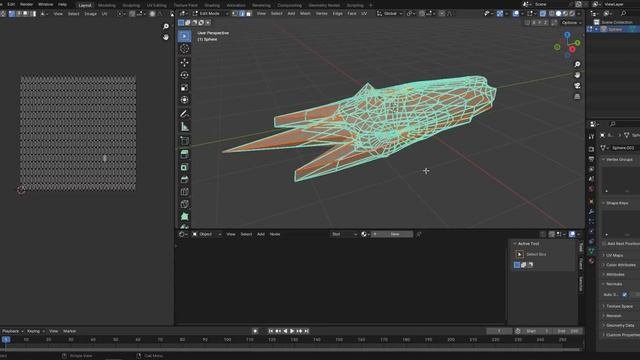Open the Face menu in 3D viewport

pyautogui.click(x=352, y=13)
